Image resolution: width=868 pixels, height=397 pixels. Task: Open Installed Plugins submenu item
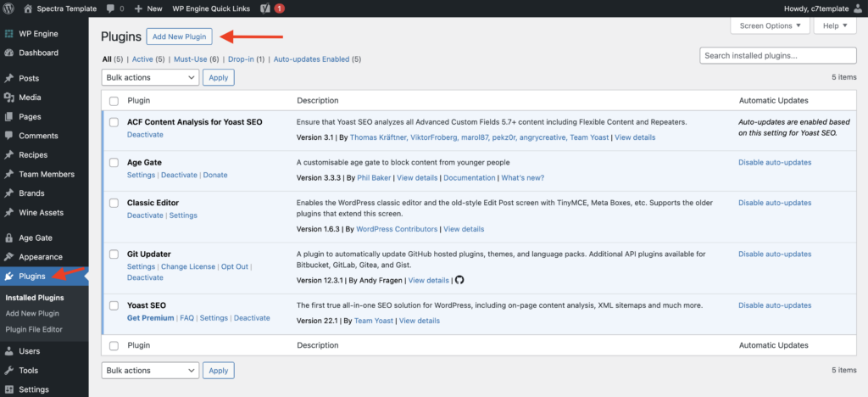35,298
